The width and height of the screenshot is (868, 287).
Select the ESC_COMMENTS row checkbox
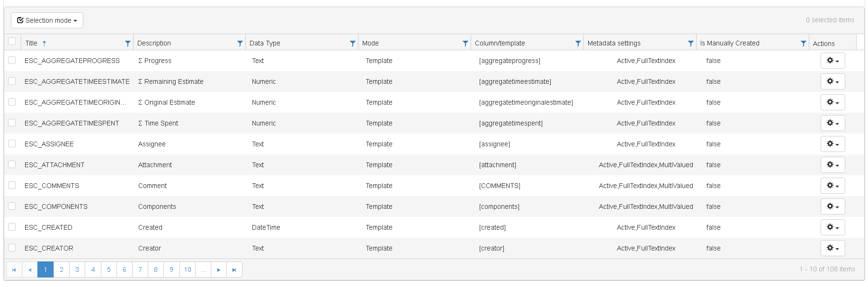pyautogui.click(x=12, y=185)
